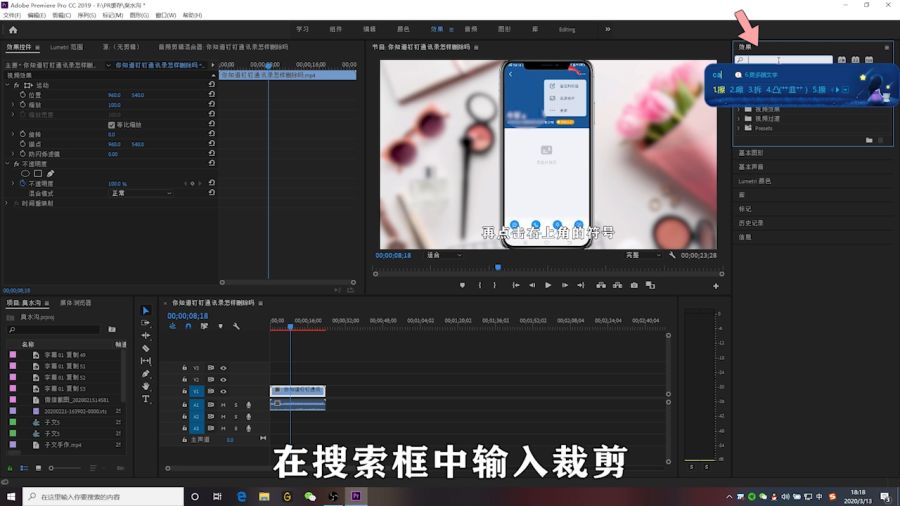This screenshot has height=506, width=900.
Task: Open the blend mode dropdown
Action: coord(140,193)
